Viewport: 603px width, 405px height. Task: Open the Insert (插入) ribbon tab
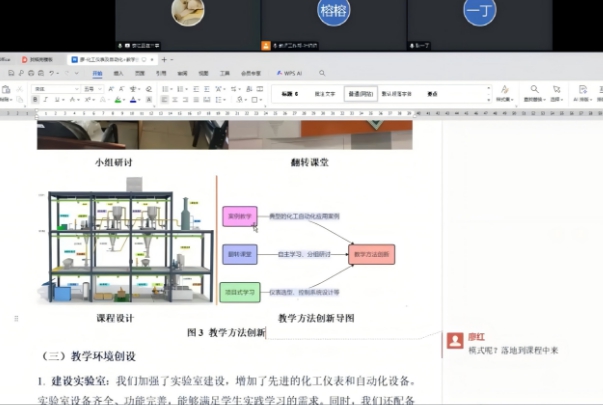(118, 73)
